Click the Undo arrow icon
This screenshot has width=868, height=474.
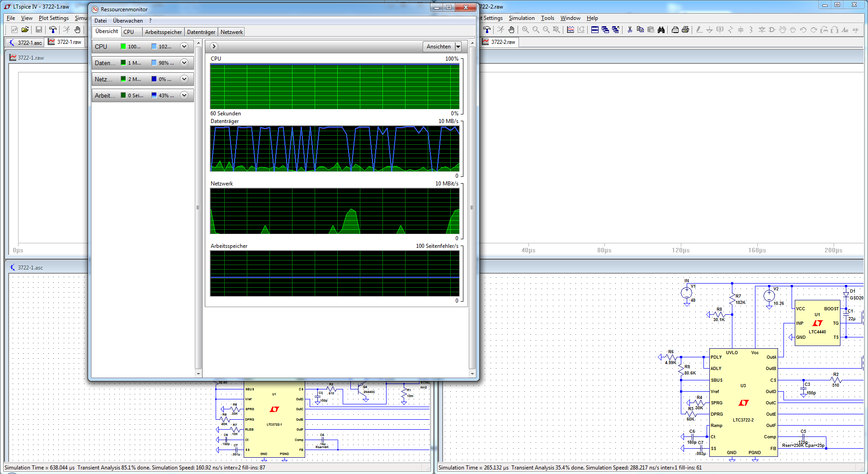click(x=803, y=29)
